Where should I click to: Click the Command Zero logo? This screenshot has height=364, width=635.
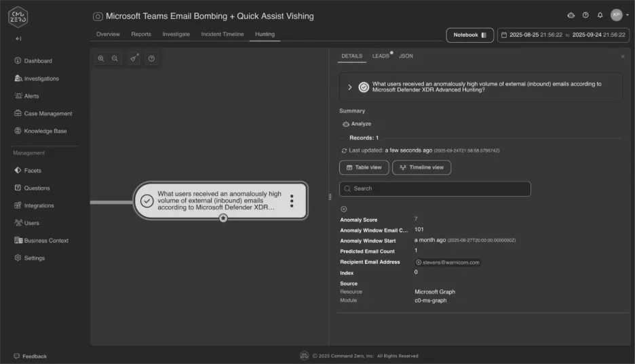point(18,17)
